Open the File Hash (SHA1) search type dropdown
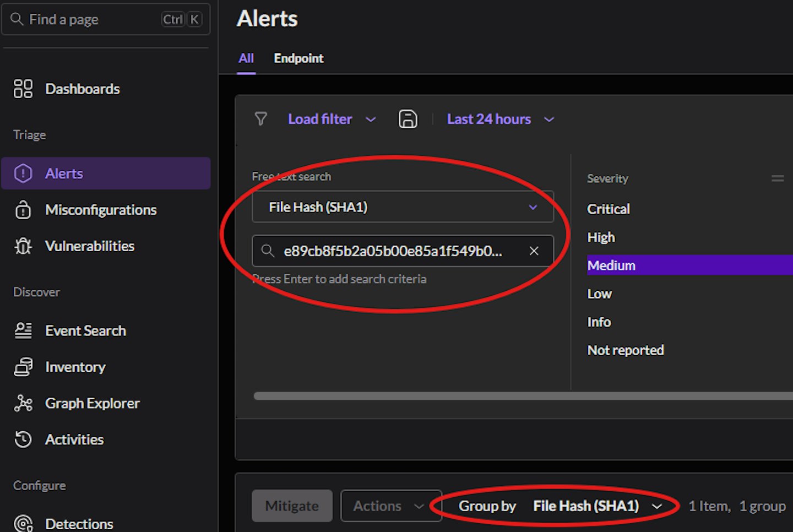 403,207
